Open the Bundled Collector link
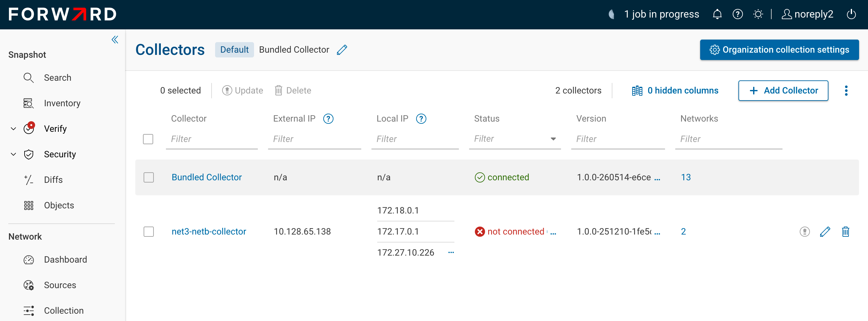The height and width of the screenshot is (321, 868). (x=206, y=177)
